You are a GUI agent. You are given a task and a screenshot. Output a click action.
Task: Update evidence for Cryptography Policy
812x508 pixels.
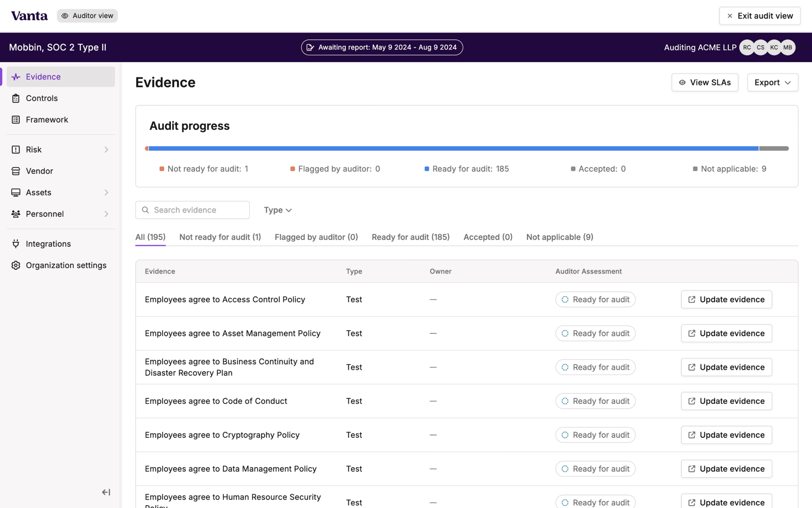click(x=726, y=435)
